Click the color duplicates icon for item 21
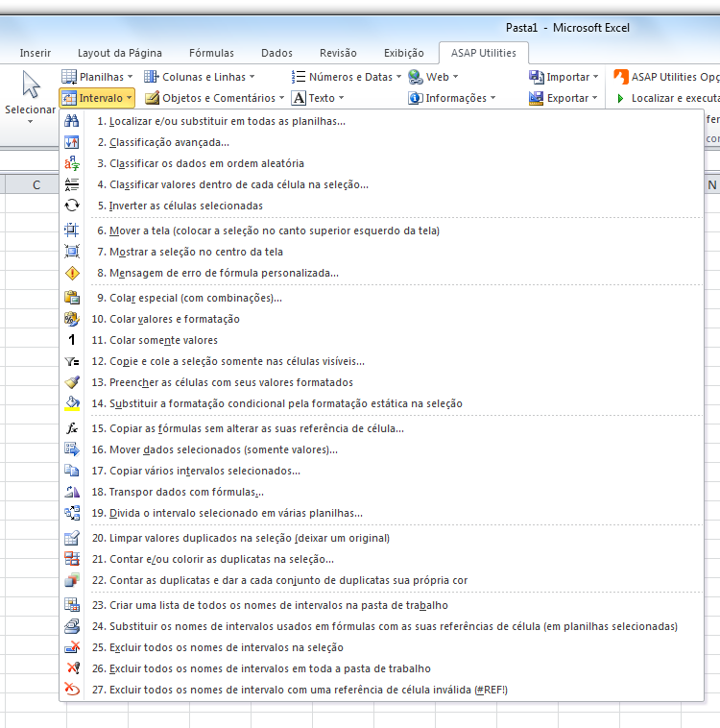The image size is (720, 728). coord(72,559)
